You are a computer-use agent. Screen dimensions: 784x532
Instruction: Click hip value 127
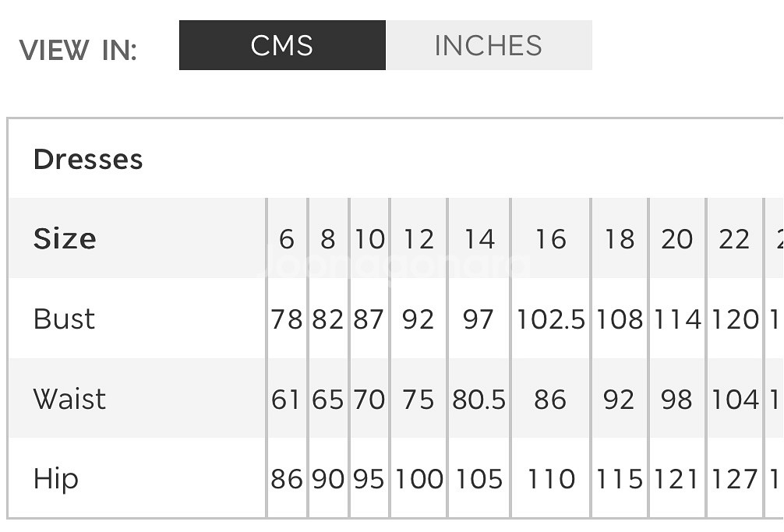[x=734, y=479]
